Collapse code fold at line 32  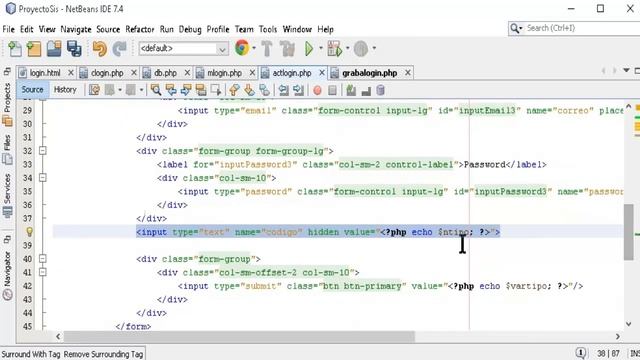click(42, 151)
